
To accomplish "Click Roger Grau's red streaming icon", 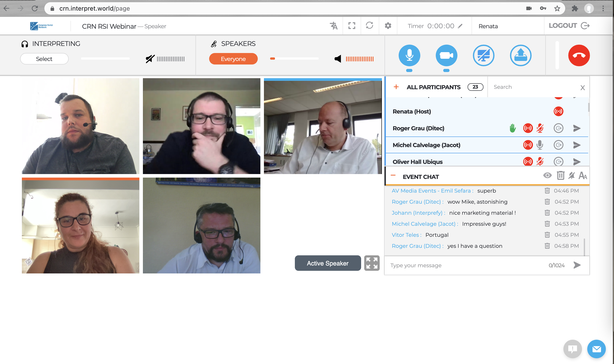I will 528,128.
